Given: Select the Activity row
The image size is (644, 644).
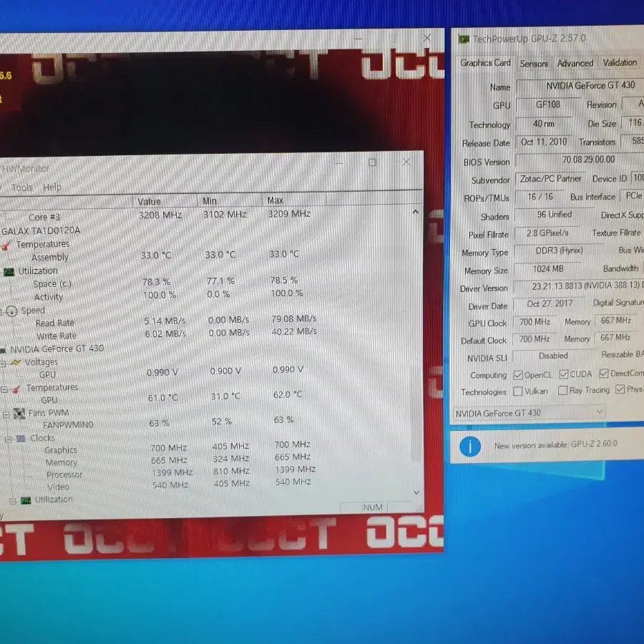Looking at the screenshot, I should (49, 297).
